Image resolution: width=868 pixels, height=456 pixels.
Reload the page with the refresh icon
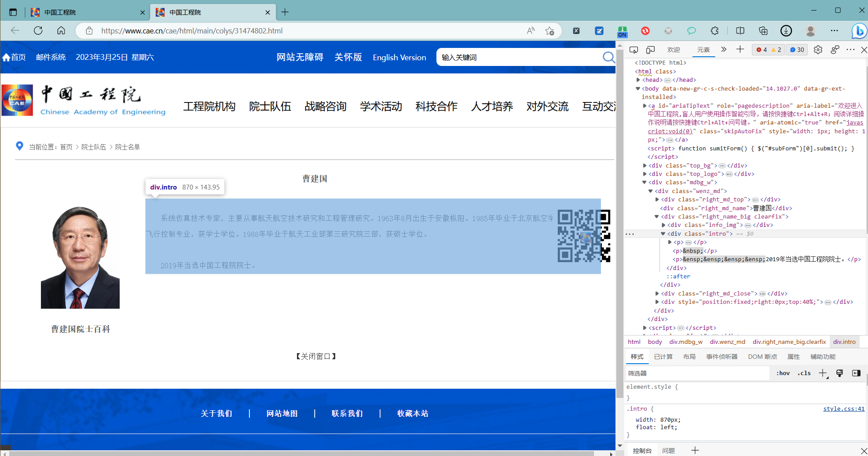[38, 30]
